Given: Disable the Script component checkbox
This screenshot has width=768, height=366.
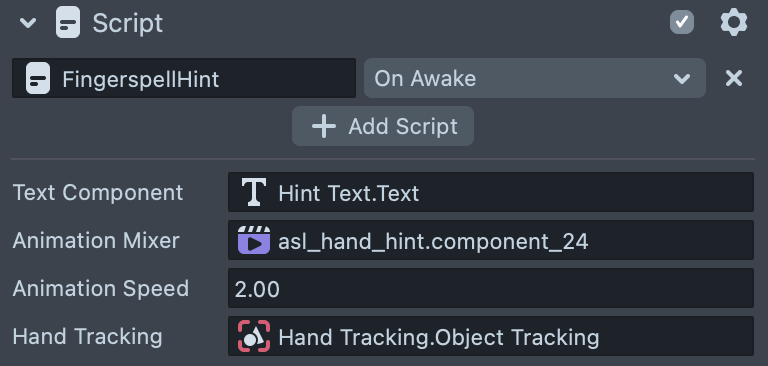Looking at the screenshot, I should click(x=682, y=22).
